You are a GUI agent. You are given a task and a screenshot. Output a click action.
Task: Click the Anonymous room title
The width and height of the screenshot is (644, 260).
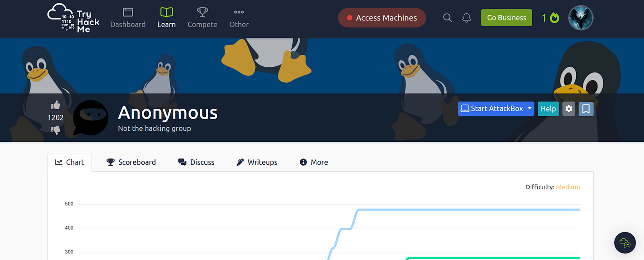[x=168, y=113]
